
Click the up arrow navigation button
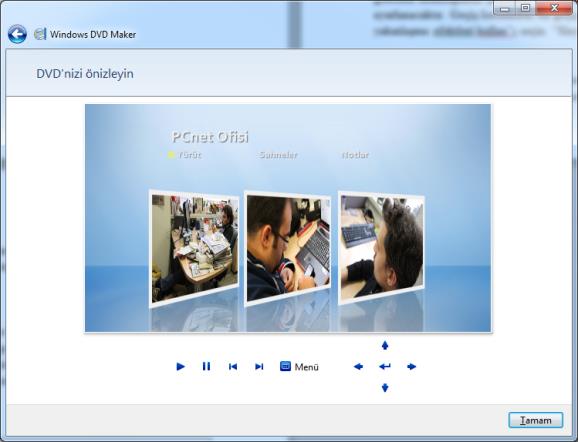click(x=385, y=345)
